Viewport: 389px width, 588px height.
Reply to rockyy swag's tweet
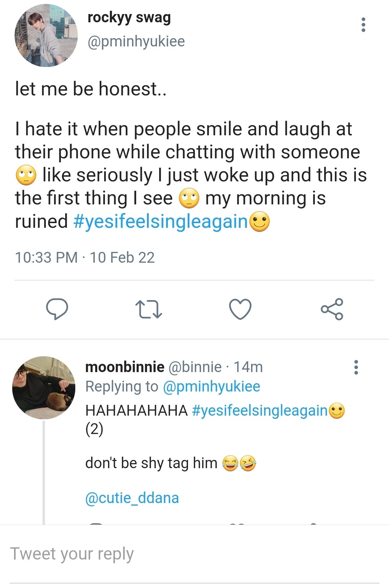pos(57,309)
